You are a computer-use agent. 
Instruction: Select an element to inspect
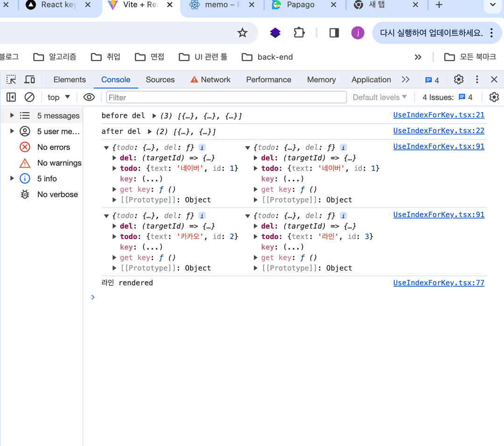point(11,79)
